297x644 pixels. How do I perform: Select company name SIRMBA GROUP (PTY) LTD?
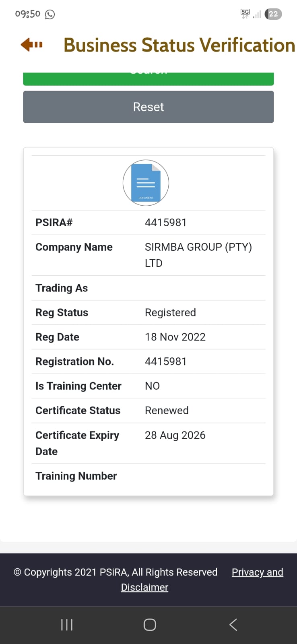click(x=198, y=255)
